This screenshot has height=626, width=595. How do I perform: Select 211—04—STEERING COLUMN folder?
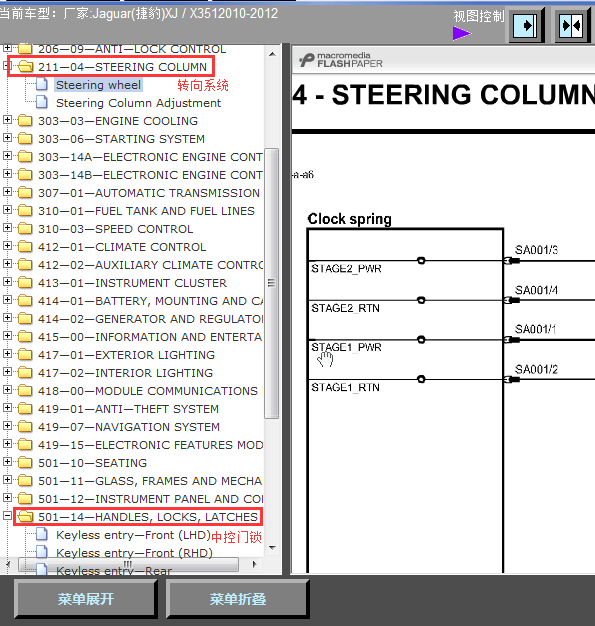[122, 67]
